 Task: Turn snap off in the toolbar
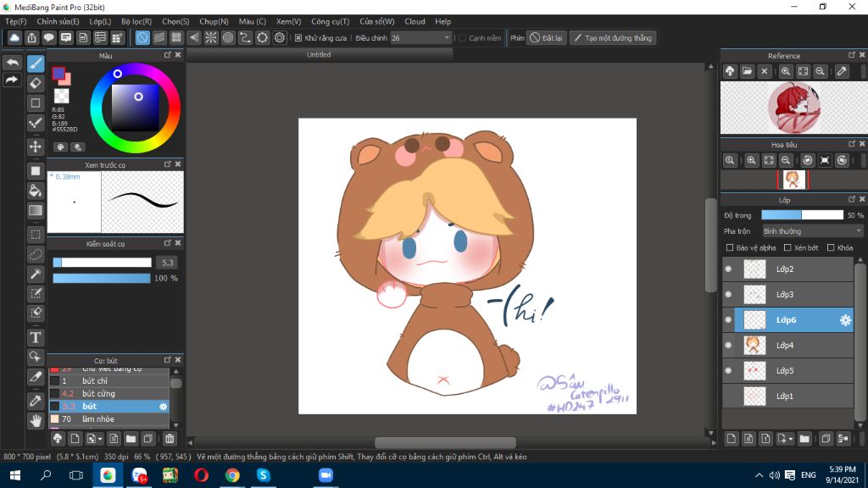142,37
